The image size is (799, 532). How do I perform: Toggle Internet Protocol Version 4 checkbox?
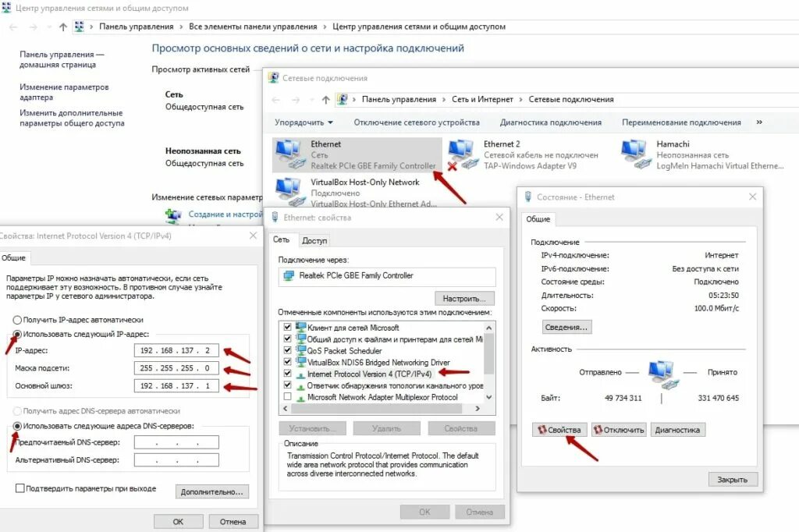[287, 374]
